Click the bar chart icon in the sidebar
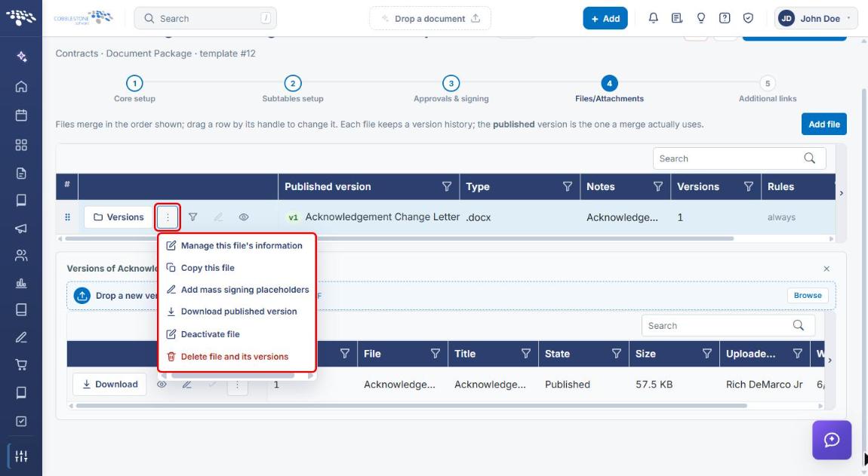Viewport: 868px width, 476px height. click(21, 284)
